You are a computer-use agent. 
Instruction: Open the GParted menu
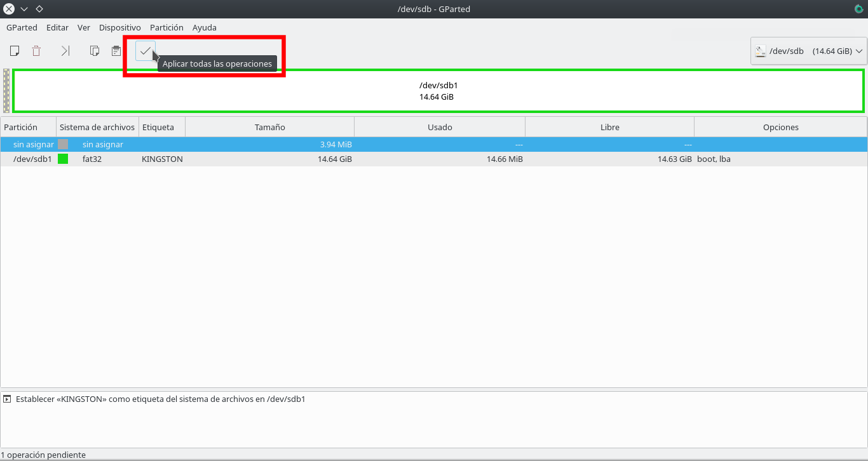click(x=22, y=27)
